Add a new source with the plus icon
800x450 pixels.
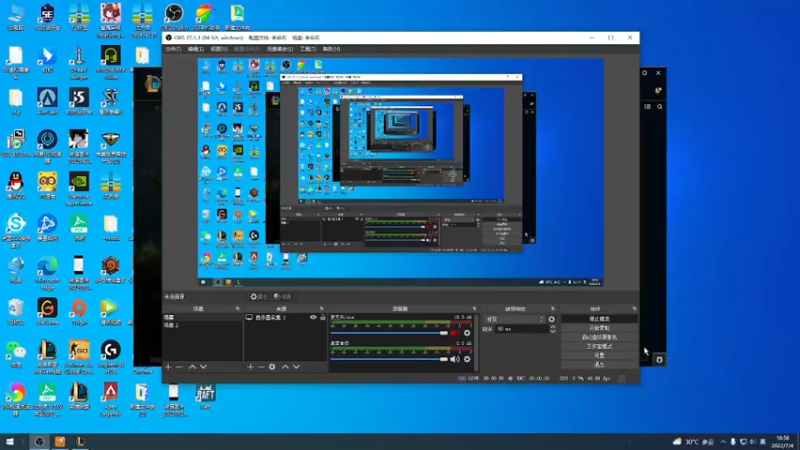(x=250, y=367)
